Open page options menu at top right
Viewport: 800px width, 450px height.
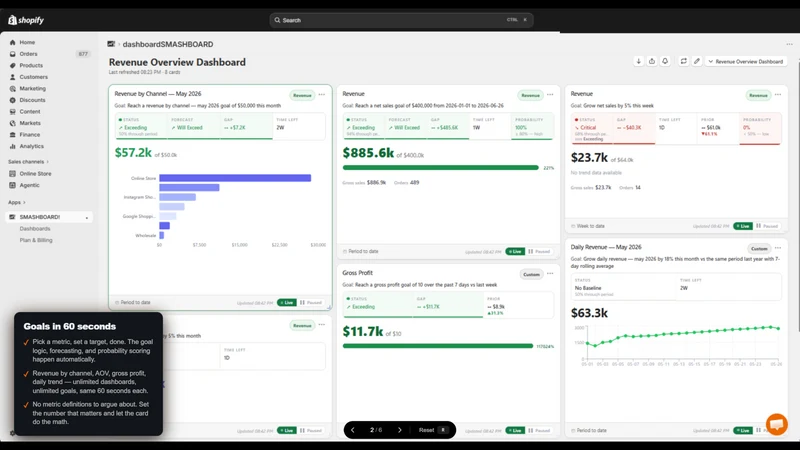(x=789, y=44)
